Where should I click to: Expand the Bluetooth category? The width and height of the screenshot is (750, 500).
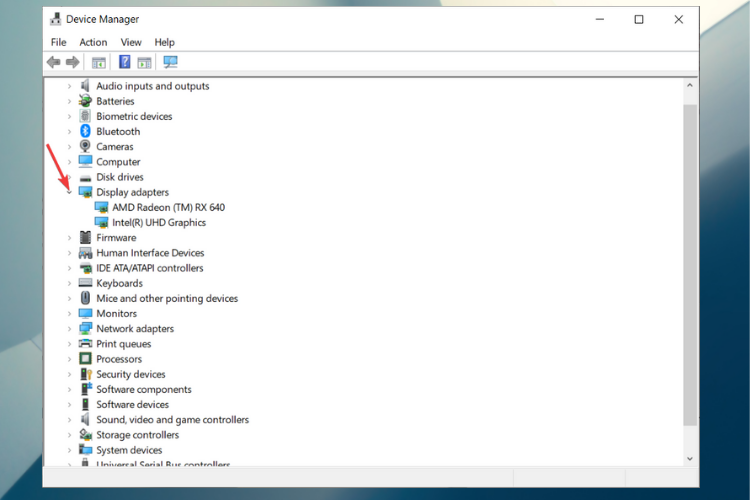[69, 132]
